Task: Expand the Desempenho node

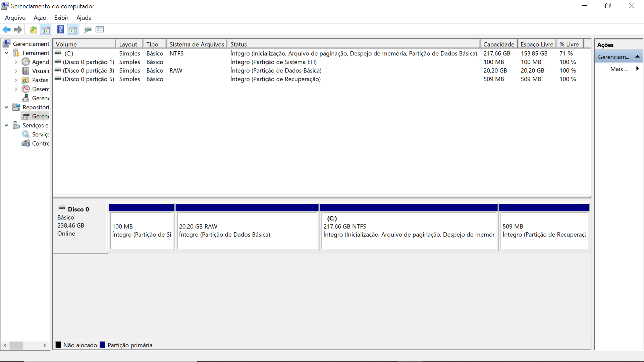Action: click(16, 89)
